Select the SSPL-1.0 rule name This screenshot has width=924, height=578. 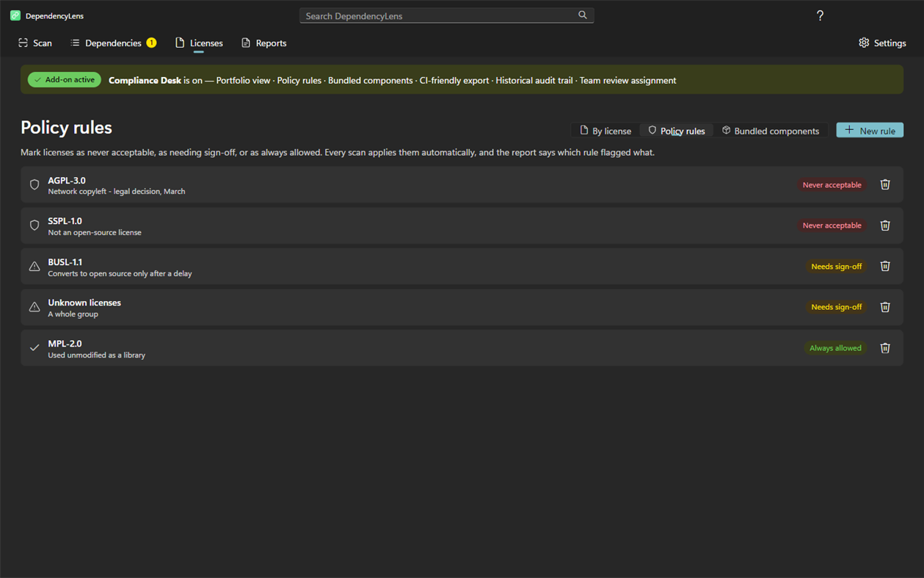point(65,220)
